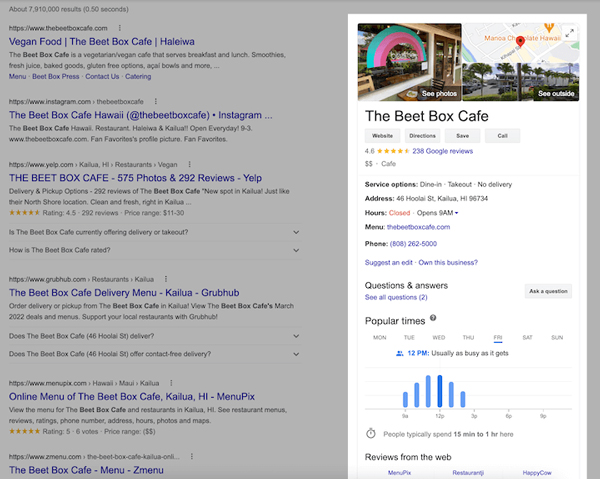Open the Beet Box Cafe Instagram result

click(x=140, y=115)
